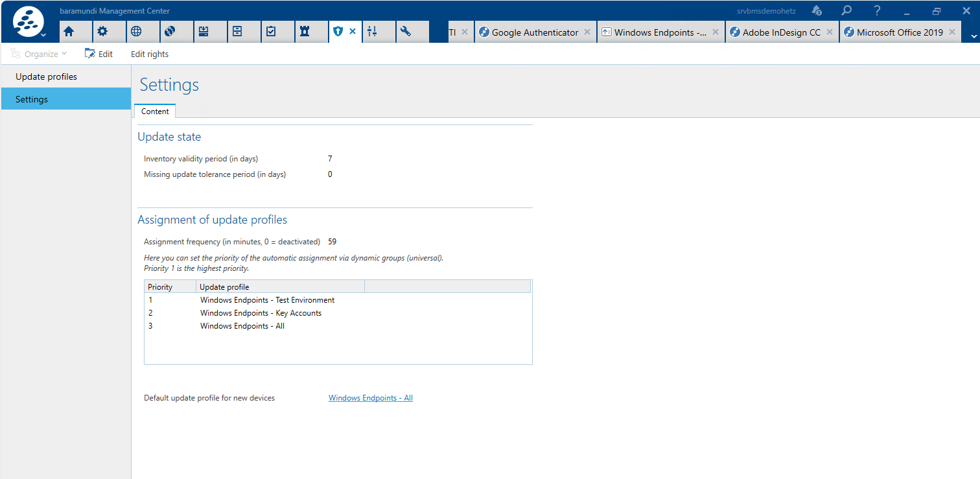Open the notifications bell icon
The height and width of the screenshot is (479, 980).
tap(817, 11)
